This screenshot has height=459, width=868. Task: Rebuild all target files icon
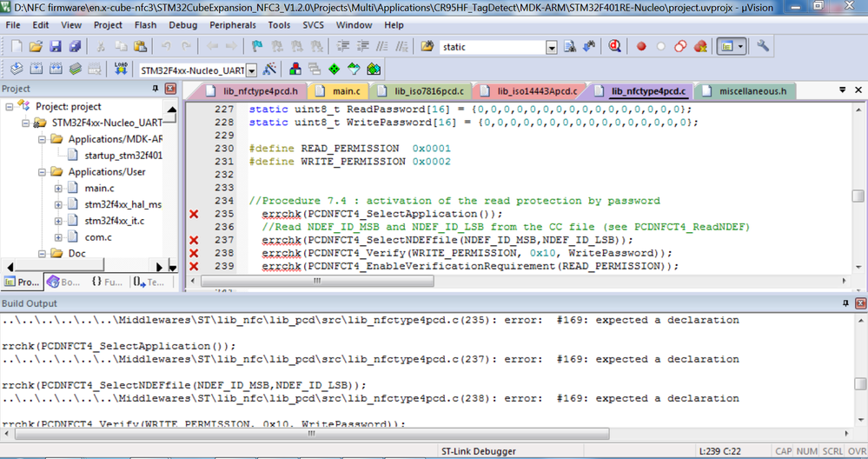(x=56, y=70)
